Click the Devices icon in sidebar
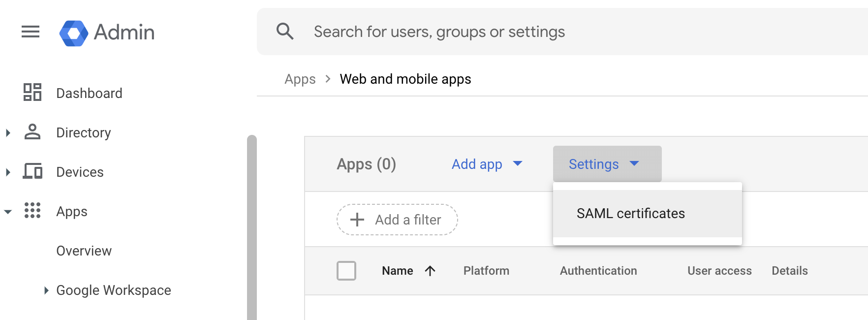 click(x=32, y=171)
